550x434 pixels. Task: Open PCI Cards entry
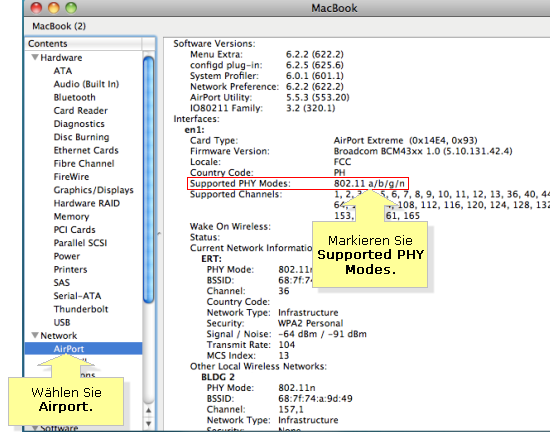(74, 230)
